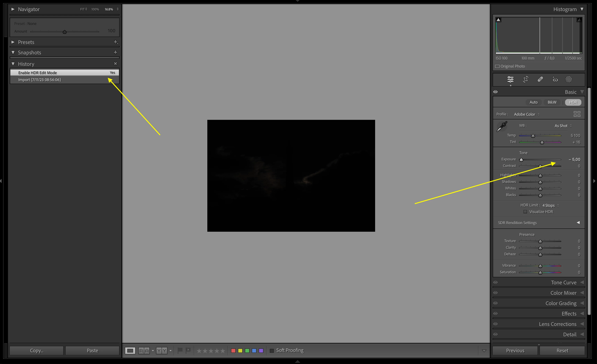Open the Masking tool icon

(568, 79)
